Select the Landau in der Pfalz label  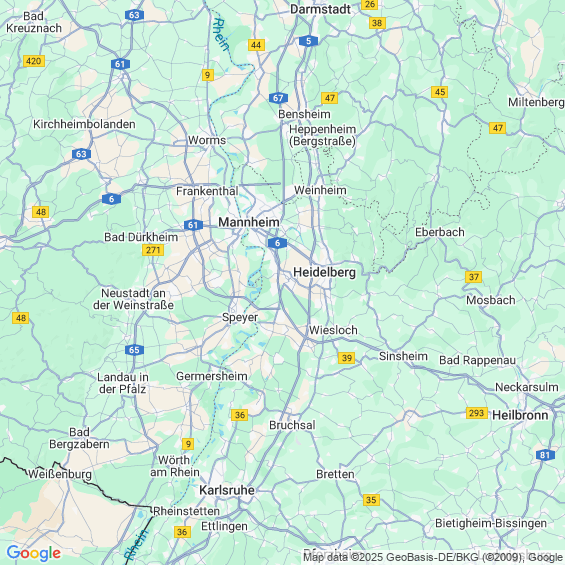point(123,383)
